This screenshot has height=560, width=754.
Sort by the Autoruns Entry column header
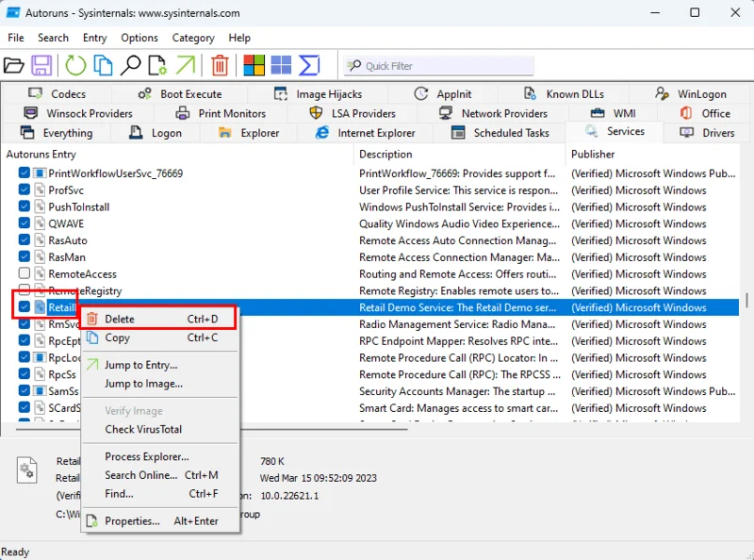tap(178, 155)
